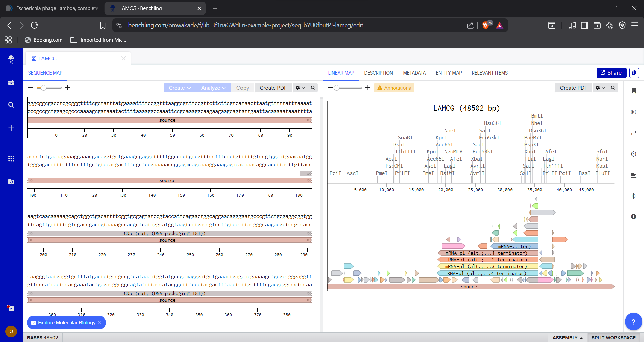Click the Share button
The height and width of the screenshot is (342, 644).
pos(611,73)
